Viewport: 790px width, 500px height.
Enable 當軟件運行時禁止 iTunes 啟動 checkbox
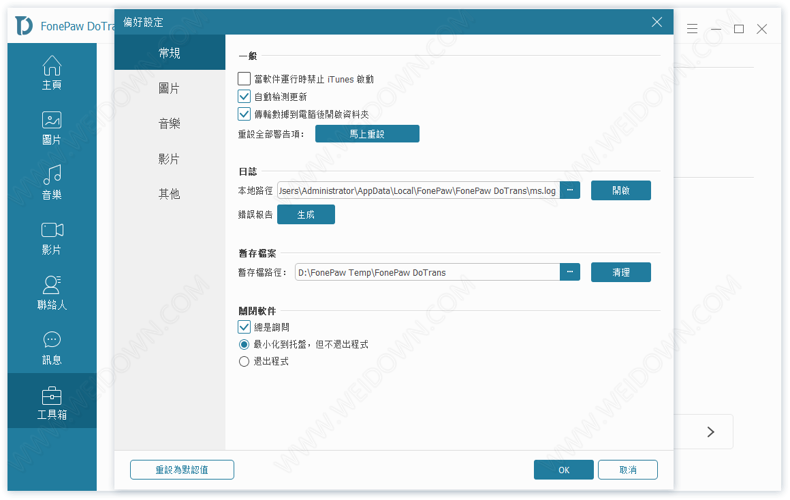coord(244,79)
